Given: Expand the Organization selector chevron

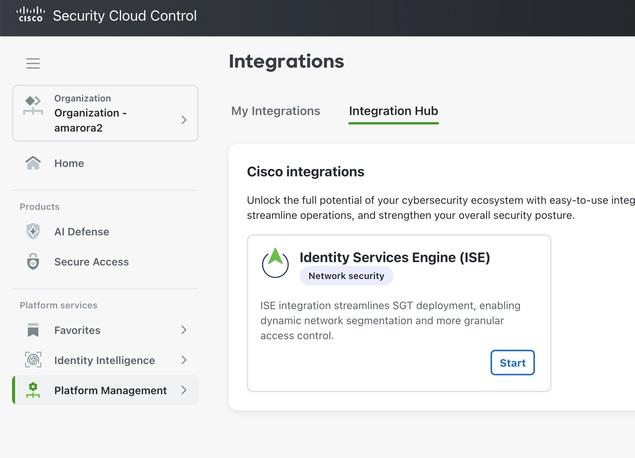Looking at the screenshot, I should click(x=184, y=120).
